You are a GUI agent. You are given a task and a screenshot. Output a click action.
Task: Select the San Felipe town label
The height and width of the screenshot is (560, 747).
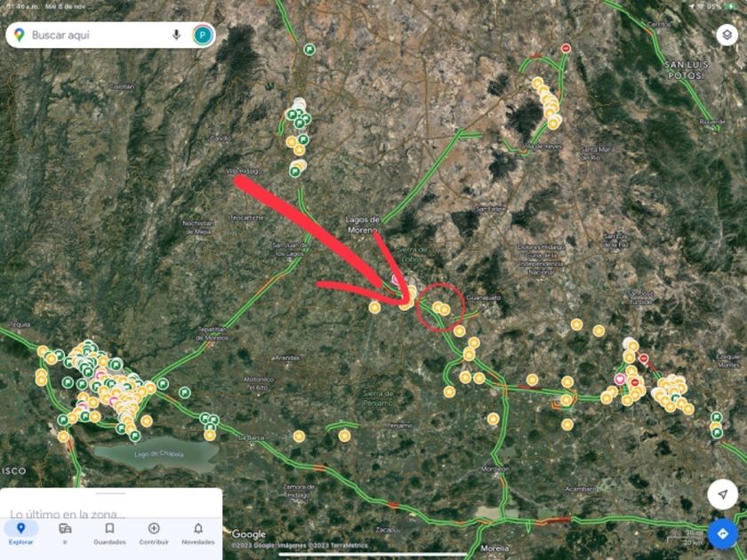[x=490, y=209]
